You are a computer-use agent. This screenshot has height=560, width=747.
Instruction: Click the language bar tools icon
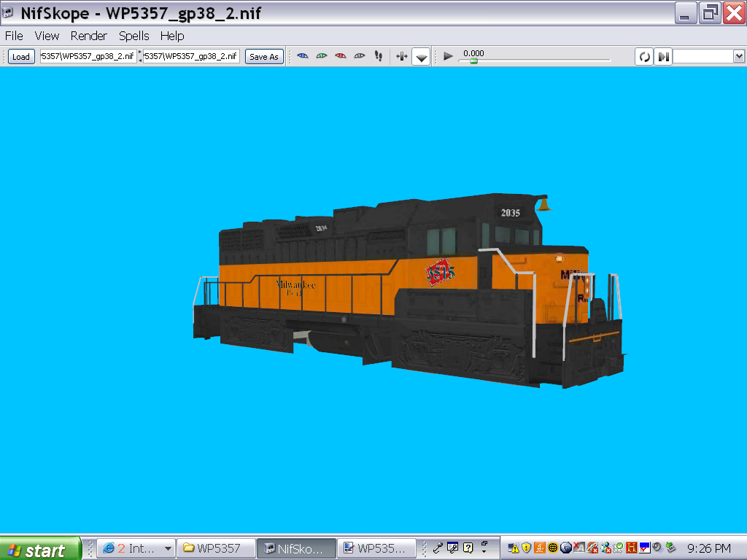click(452, 548)
